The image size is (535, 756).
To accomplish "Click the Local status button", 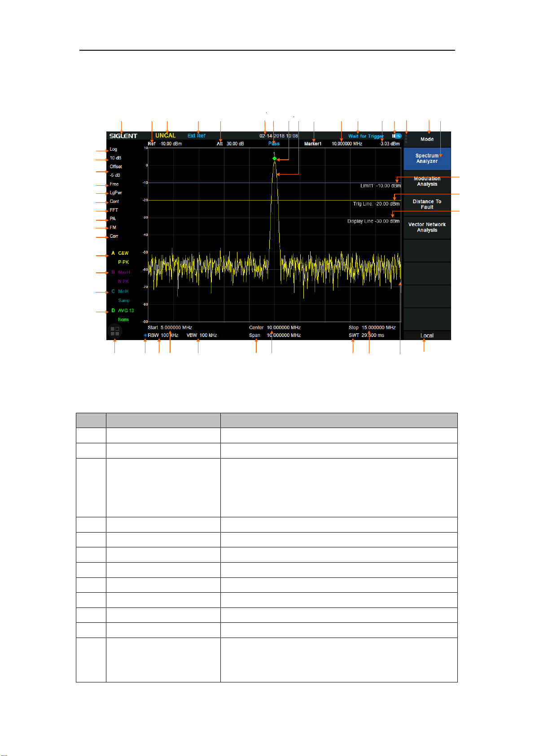I will (427, 336).
